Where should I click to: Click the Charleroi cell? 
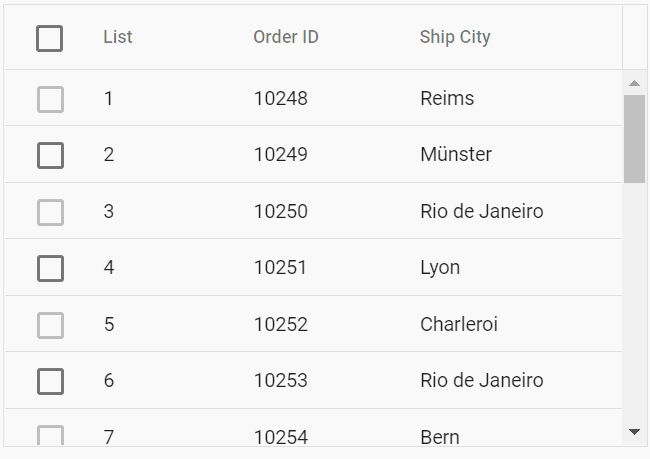point(459,325)
